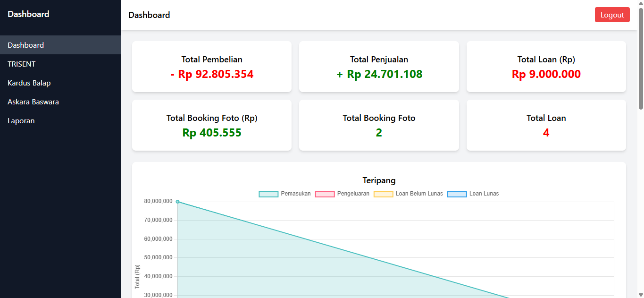Click the teal Pemasukan legend color swatch
The height and width of the screenshot is (298, 644).
(269, 194)
